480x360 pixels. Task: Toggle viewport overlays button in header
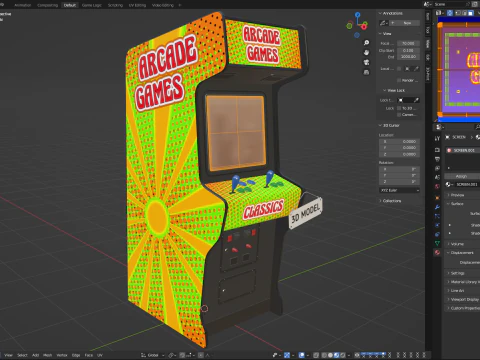(302, 355)
